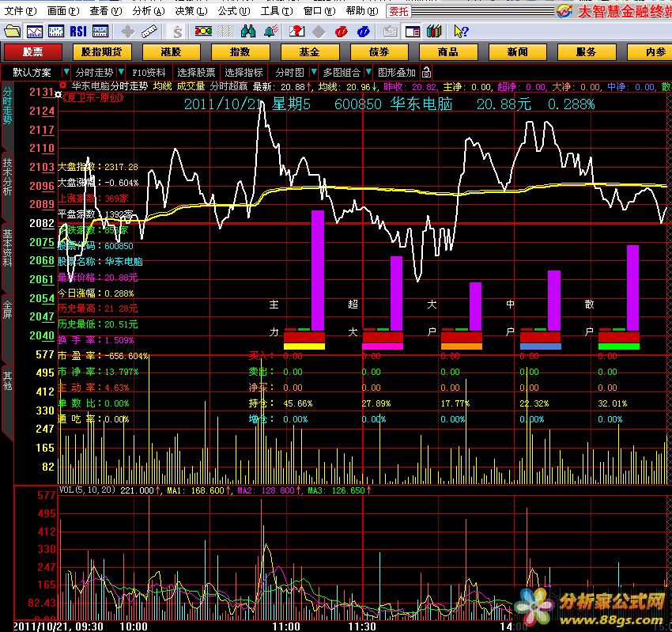Select the 新闻 category button
672x632 pixels.
point(517,52)
